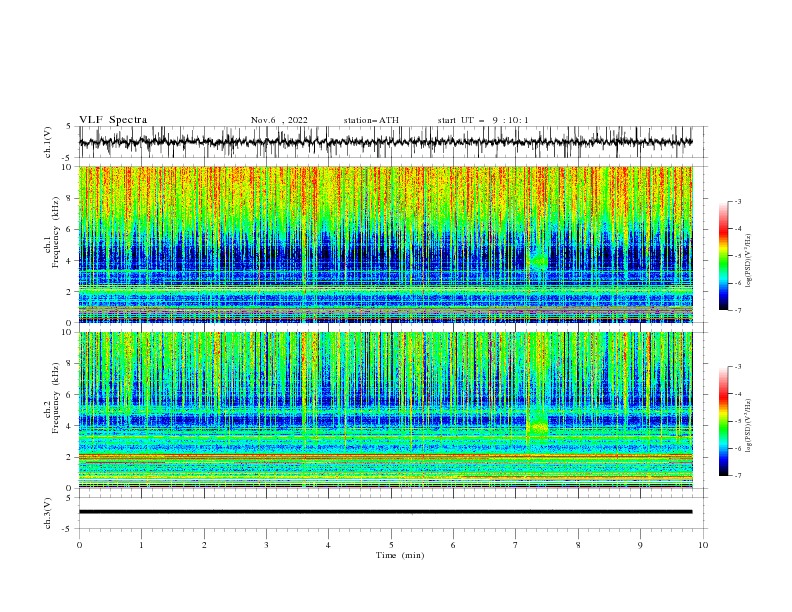
Task: Click the "ch.1(V)" axis label
Action: (48, 142)
